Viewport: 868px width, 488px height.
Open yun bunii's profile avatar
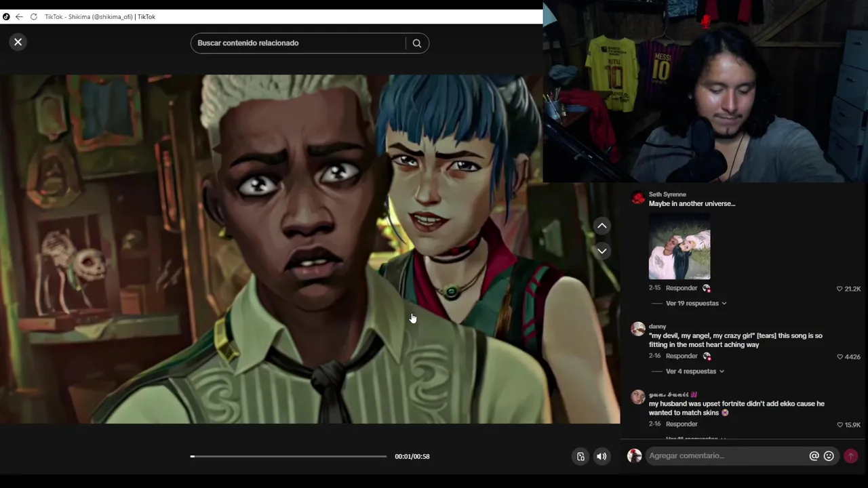point(637,397)
